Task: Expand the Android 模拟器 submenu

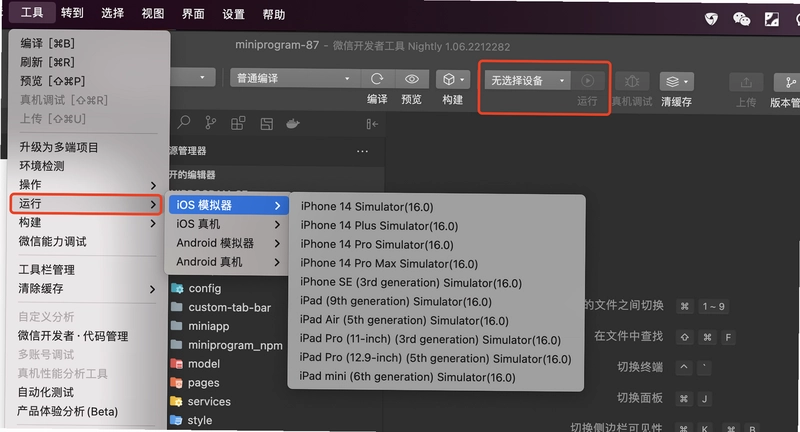Action: coord(228,243)
